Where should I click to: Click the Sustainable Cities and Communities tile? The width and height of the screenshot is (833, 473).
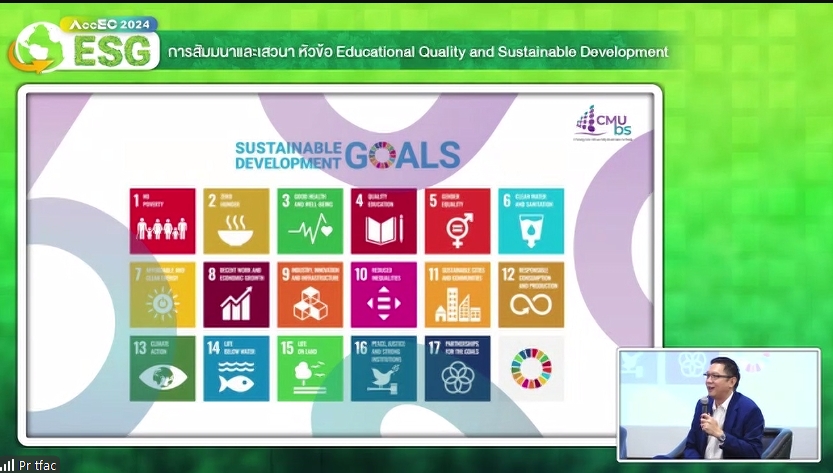(457, 295)
